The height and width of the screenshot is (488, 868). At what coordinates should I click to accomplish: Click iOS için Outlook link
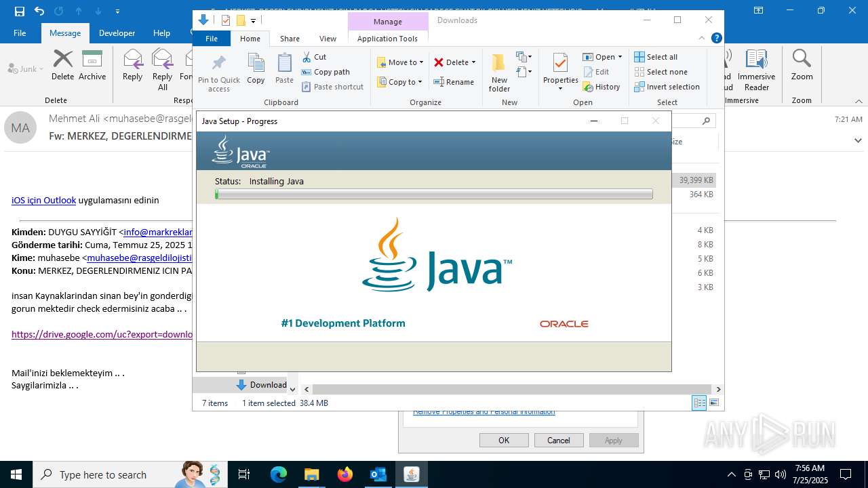43,200
